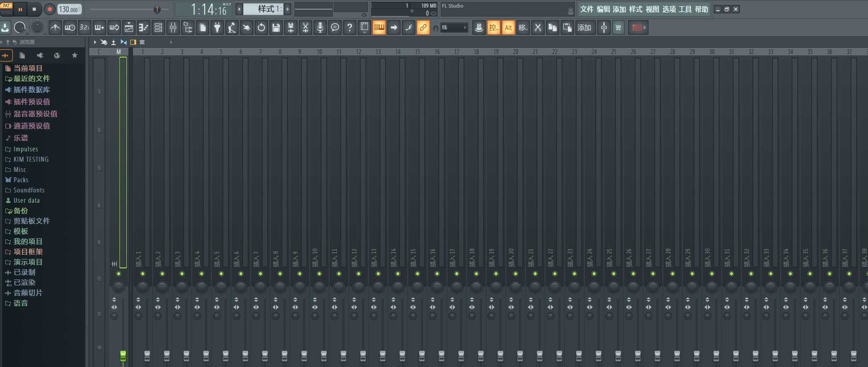868x367 pixels.
Task: Click the shopping cart content library icon
Action: click(618, 28)
